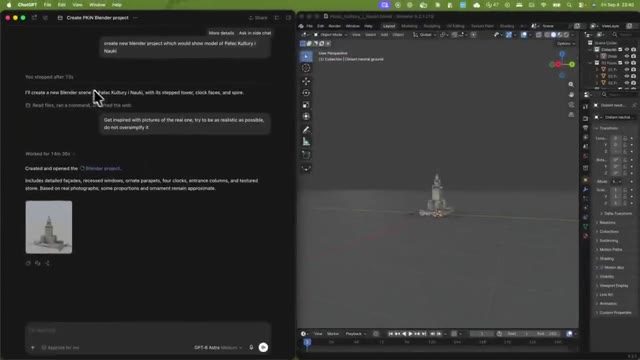Click the ChatGPT voice mode round button

point(263,347)
